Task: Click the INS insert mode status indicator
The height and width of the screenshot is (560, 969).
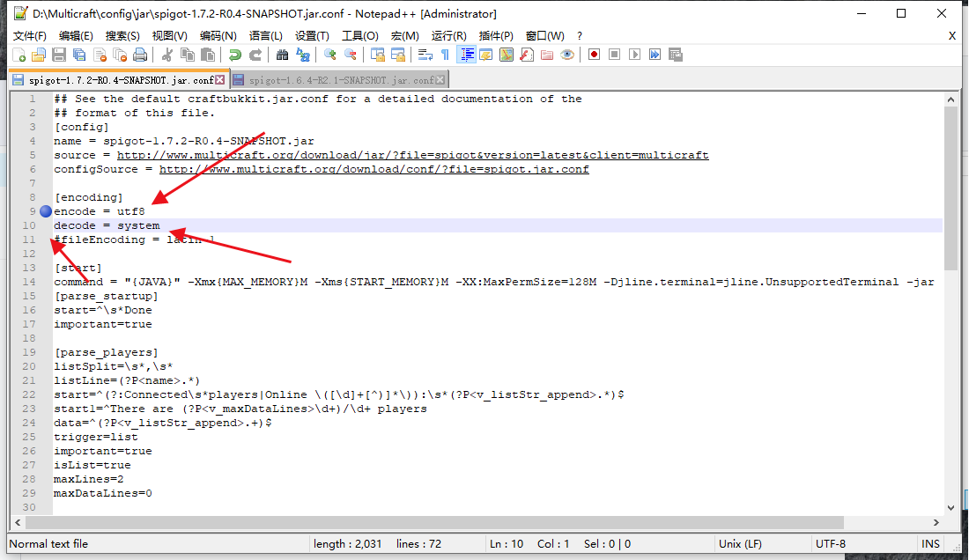Action: [931, 544]
